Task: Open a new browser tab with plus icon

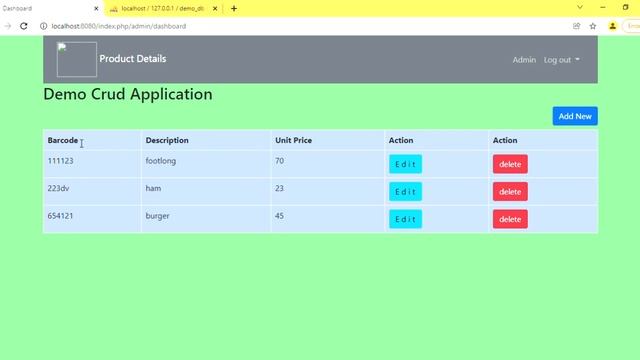Action: [x=234, y=8]
